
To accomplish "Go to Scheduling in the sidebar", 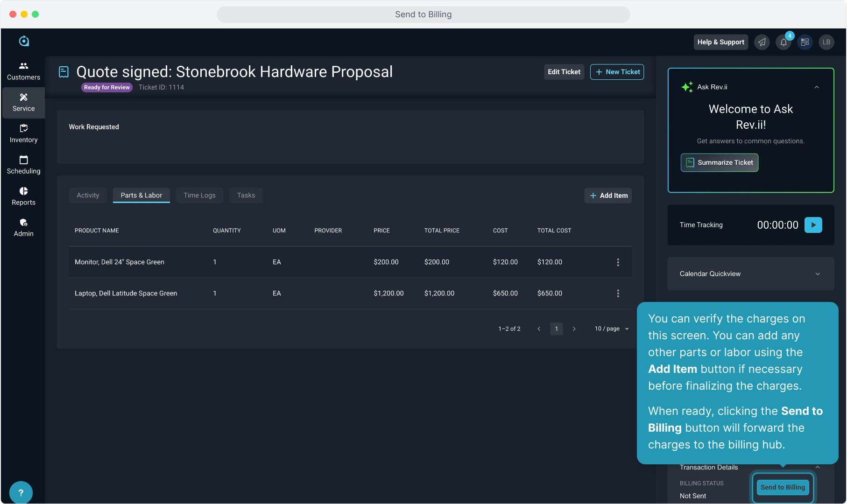I will pos(23,165).
